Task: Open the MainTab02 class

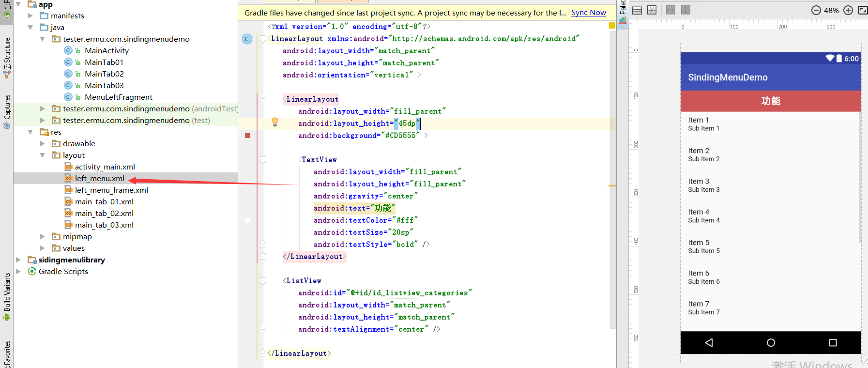Action: pyautogui.click(x=104, y=74)
